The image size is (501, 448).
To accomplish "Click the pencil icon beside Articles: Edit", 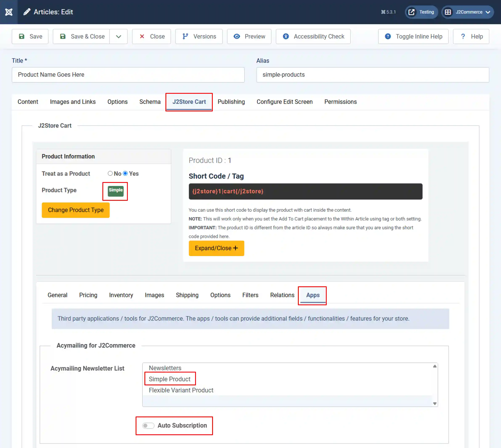I will point(27,12).
